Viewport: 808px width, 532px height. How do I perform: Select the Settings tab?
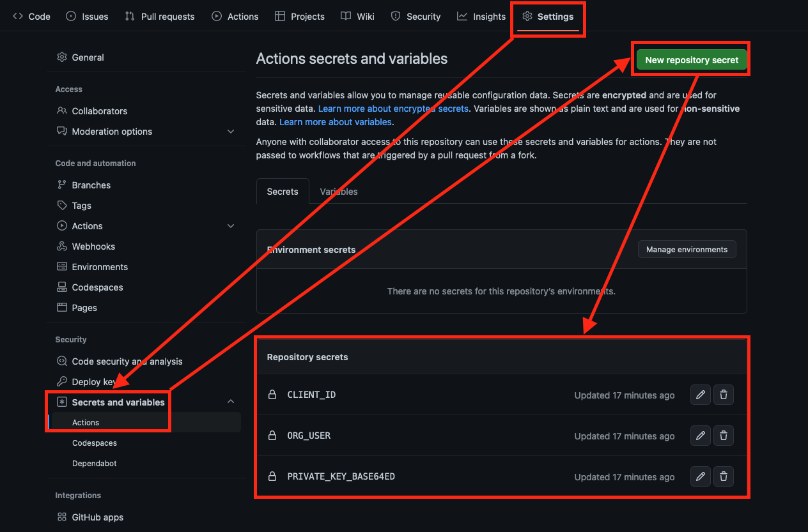[x=548, y=17]
